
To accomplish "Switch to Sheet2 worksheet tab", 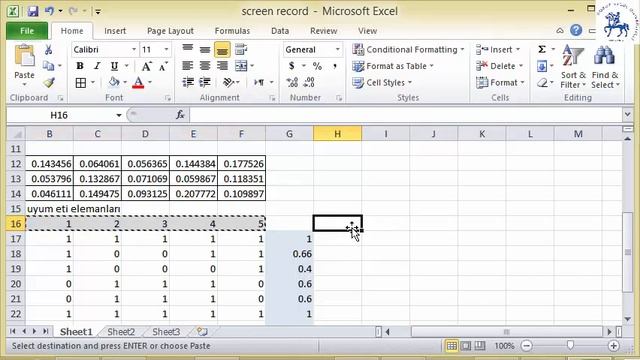I will pos(121,332).
